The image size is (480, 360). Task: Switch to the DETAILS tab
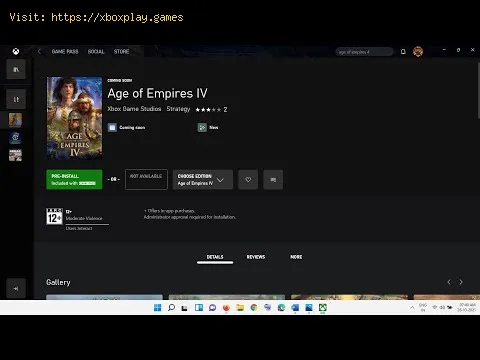point(215,257)
